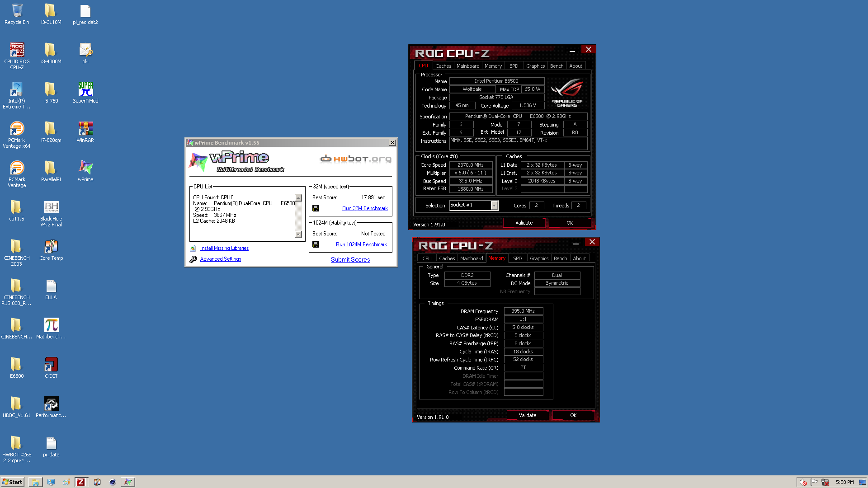Click the Core Speed value field

tap(471, 165)
